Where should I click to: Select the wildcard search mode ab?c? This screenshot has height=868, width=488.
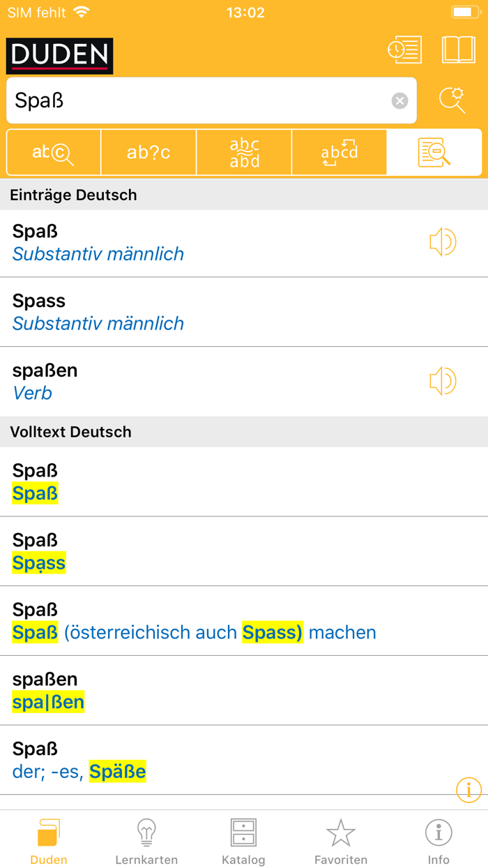(148, 152)
